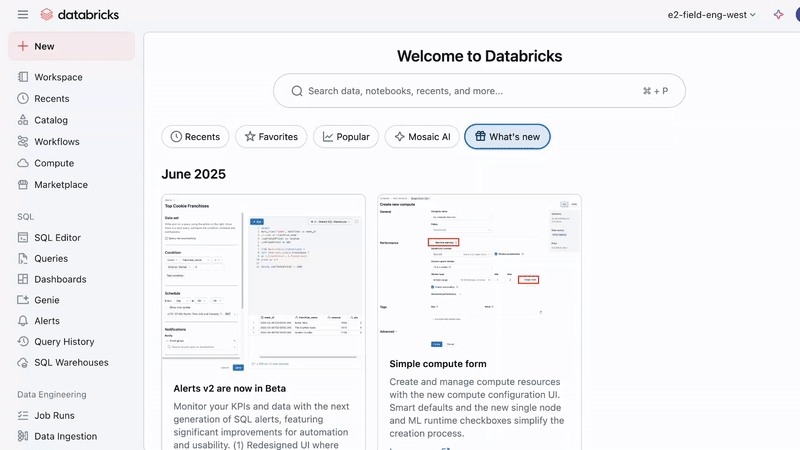Screen dimensions: 800x450
Task: Click the search data and notebooks field
Action: [x=480, y=91]
